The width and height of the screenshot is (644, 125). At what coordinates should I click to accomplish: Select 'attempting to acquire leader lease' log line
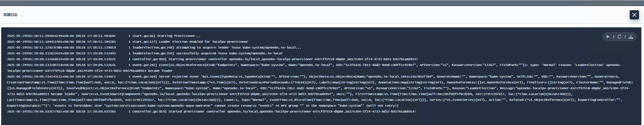pos(154,48)
